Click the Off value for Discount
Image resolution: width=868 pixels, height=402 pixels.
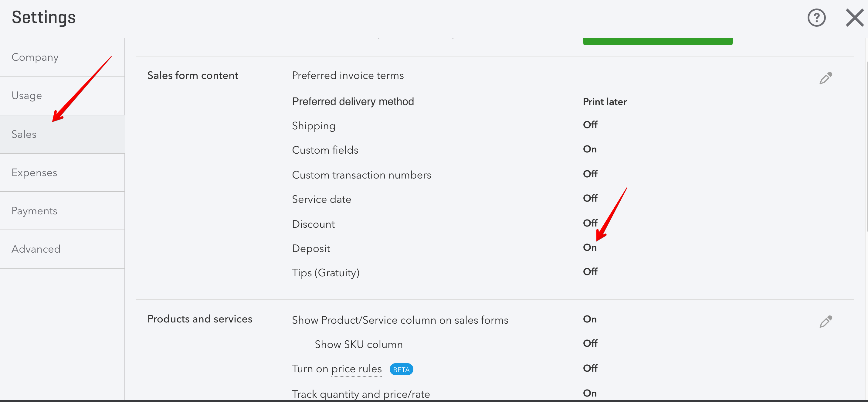590,223
